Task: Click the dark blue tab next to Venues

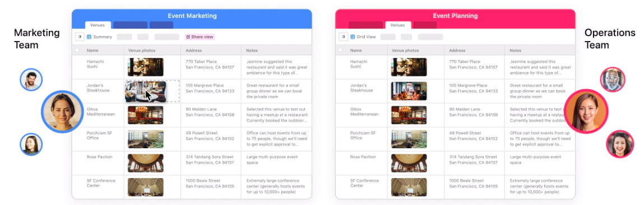Action: click(x=130, y=25)
